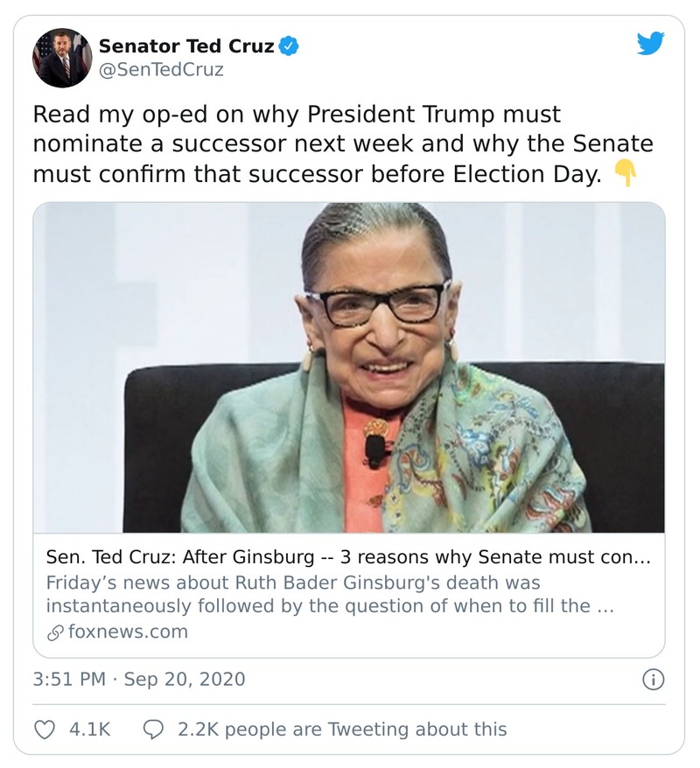Click the Sep 20, 2020 date text
Viewport: 700px width, 768px height.
click(185, 679)
